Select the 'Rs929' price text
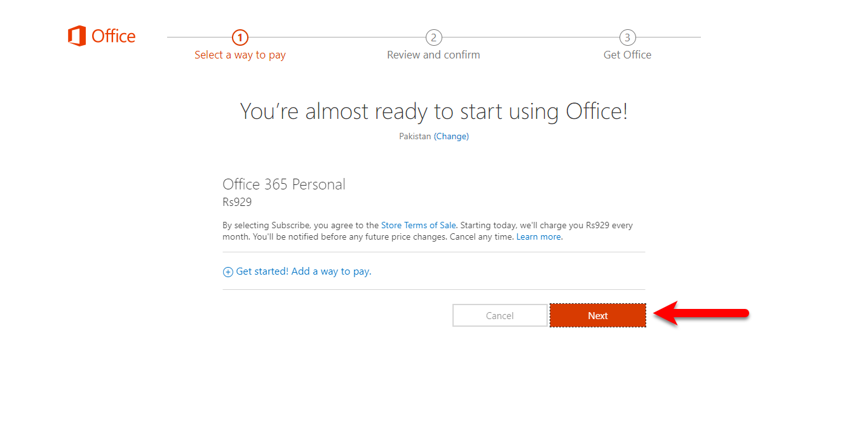This screenshot has height=424, width=868. [237, 203]
